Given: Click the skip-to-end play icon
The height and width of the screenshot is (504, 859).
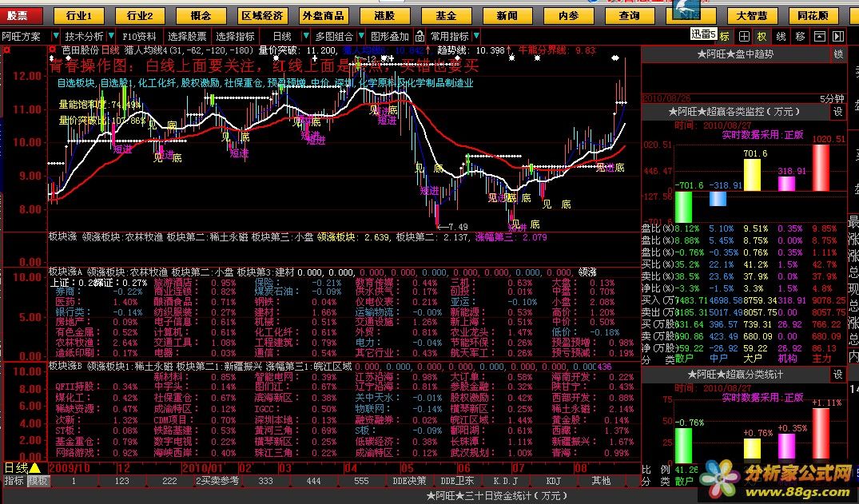Looking at the screenshot, I should pyautogui.click(x=838, y=37).
